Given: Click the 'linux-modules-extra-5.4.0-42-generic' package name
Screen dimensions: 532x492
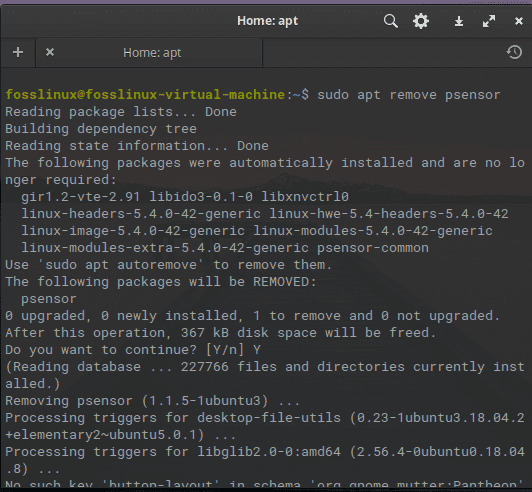Looking at the screenshot, I should pyautogui.click(x=165, y=248).
